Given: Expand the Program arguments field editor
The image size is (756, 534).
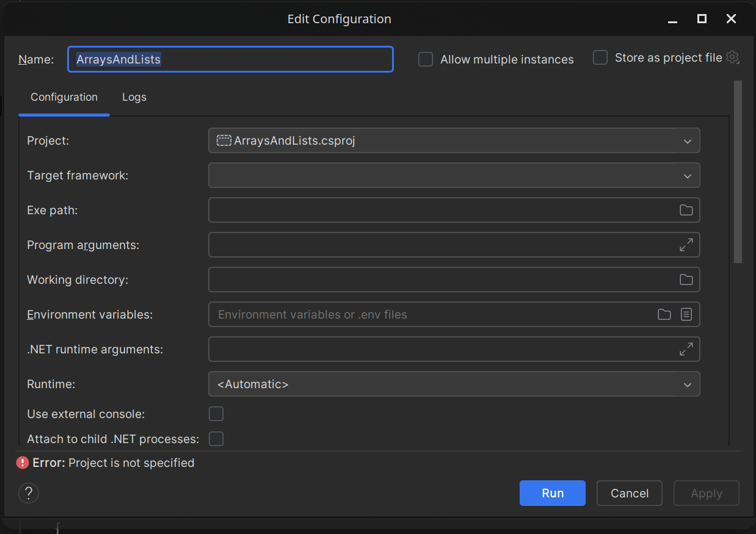Looking at the screenshot, I should pyautogui.click(x=686, y=245).
